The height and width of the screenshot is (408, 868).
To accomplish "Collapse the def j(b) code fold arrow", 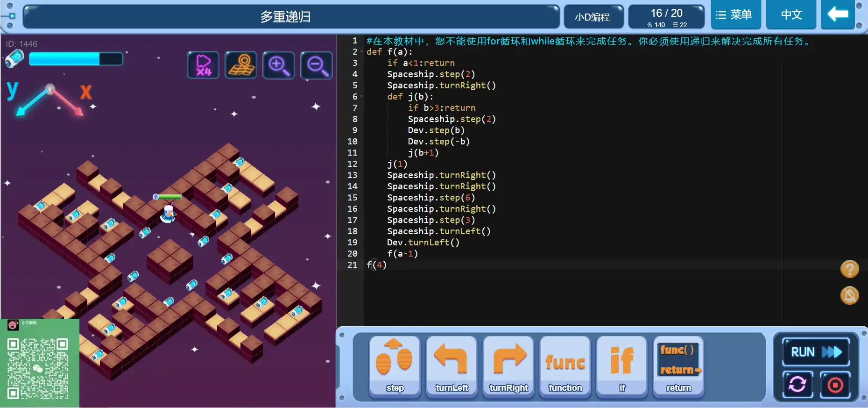I will tap(361, 97).
